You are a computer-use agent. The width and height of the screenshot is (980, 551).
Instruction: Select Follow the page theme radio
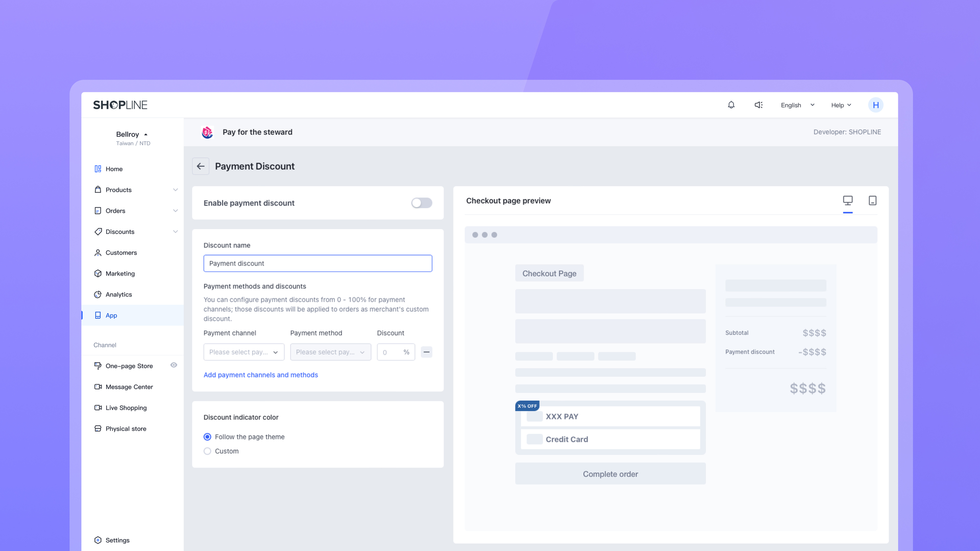[x=207, y=437]
